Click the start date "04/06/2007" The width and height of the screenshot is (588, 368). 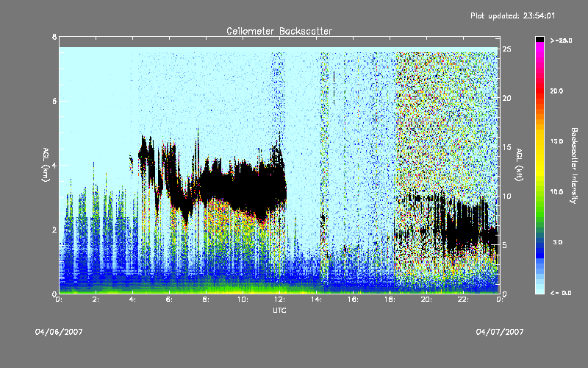point(59,332)
